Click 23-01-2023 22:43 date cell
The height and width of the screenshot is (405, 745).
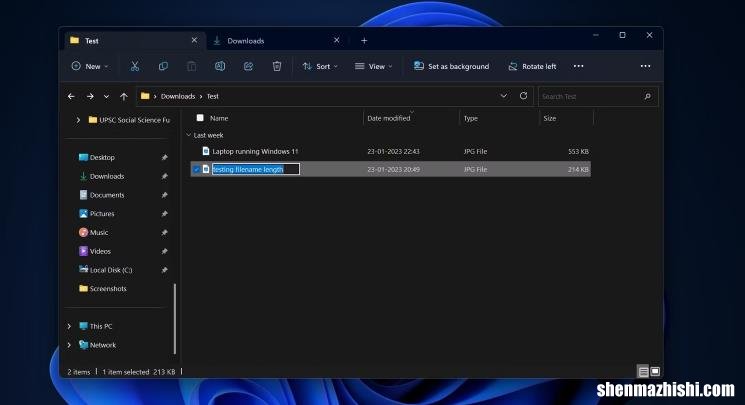click(393, 151)
